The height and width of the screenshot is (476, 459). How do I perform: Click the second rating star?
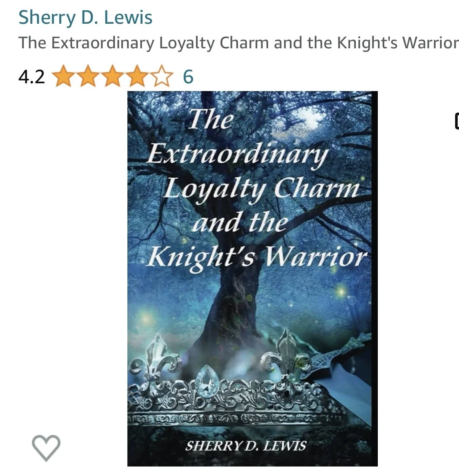(x=88, y=76)
